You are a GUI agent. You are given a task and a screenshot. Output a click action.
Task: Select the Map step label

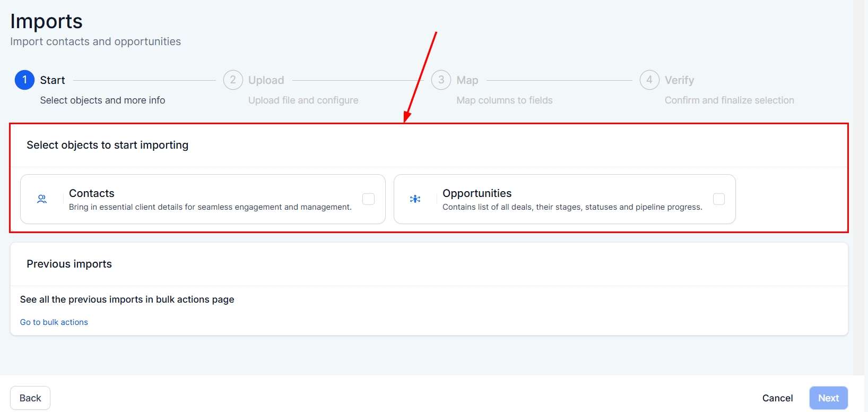467,80
